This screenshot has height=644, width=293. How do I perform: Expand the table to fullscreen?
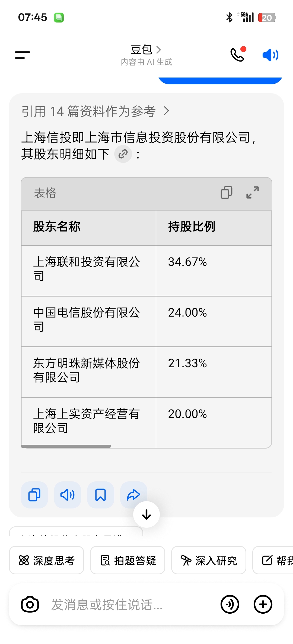click(x=253, y=193)
